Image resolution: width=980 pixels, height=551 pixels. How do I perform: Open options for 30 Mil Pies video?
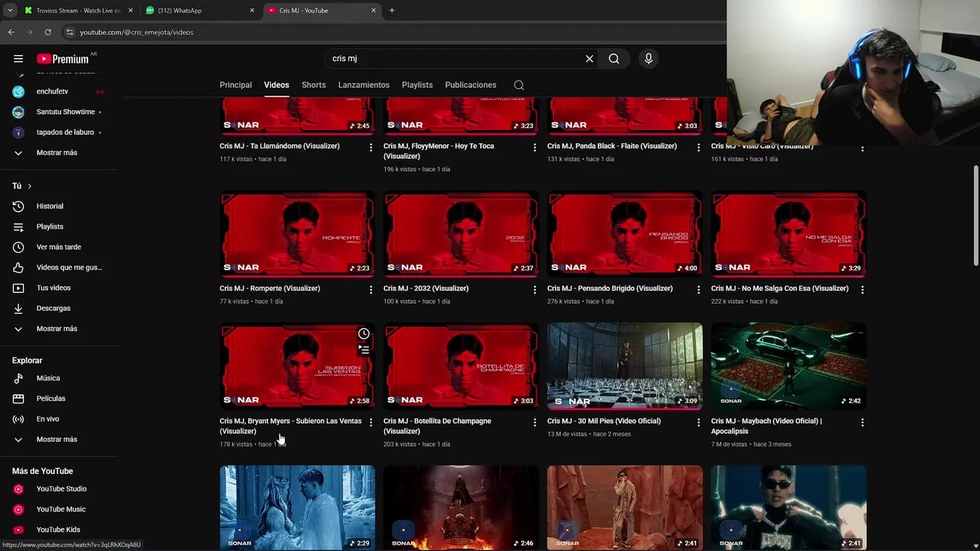click(698, 422)
